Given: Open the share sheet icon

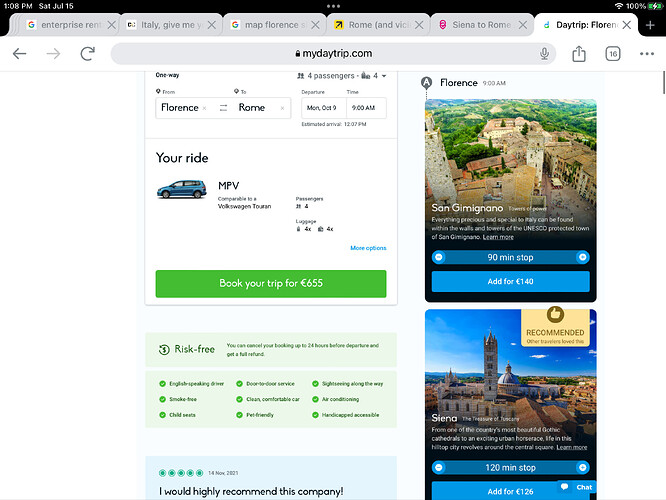Looking at the screenshot, I should point(579,54).
